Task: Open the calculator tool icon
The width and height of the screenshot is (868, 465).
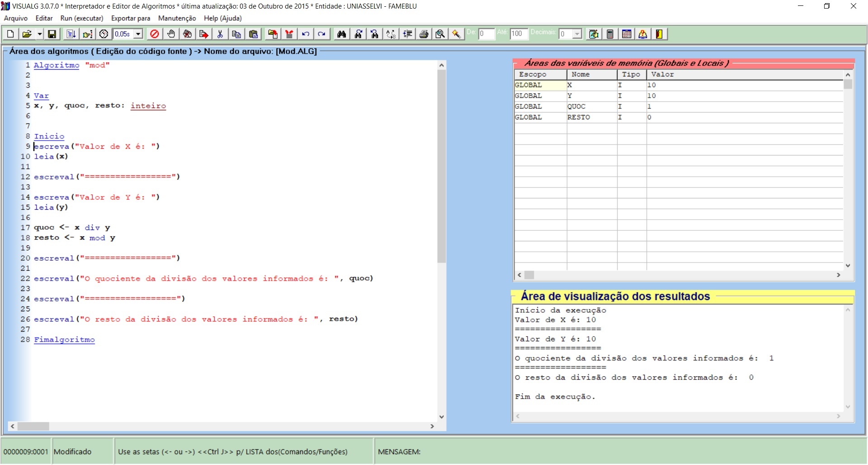Action: pos(610,34)
